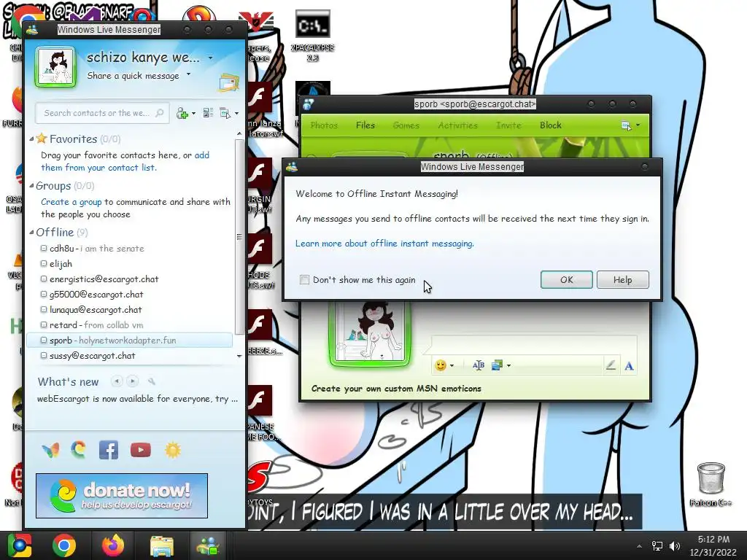Click the YouTube icon in Messenger
Image resolution: width=747 pixels, height=560 pixels.
pos(141,449)
